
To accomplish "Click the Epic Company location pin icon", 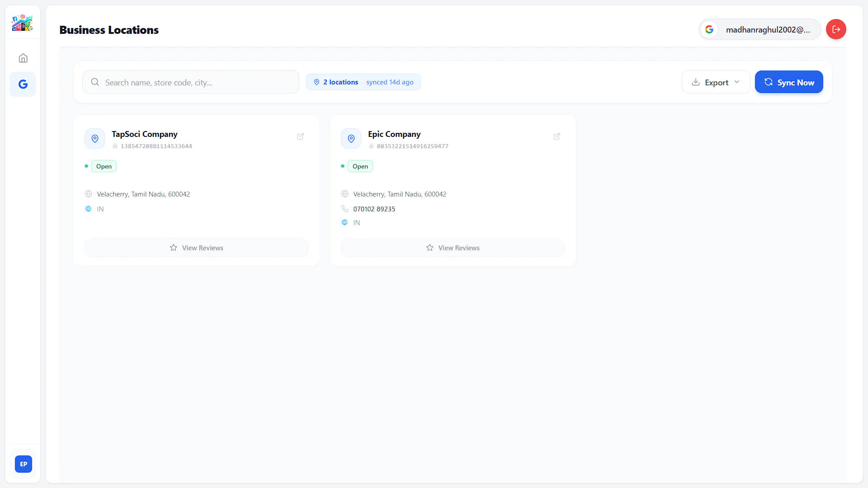I will (x=351, y=139).
